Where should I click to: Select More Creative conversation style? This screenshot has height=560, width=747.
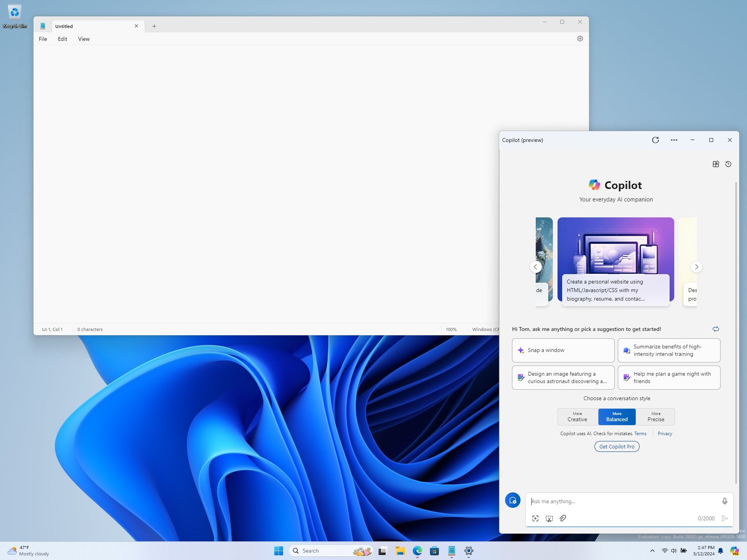pos(577,416)
